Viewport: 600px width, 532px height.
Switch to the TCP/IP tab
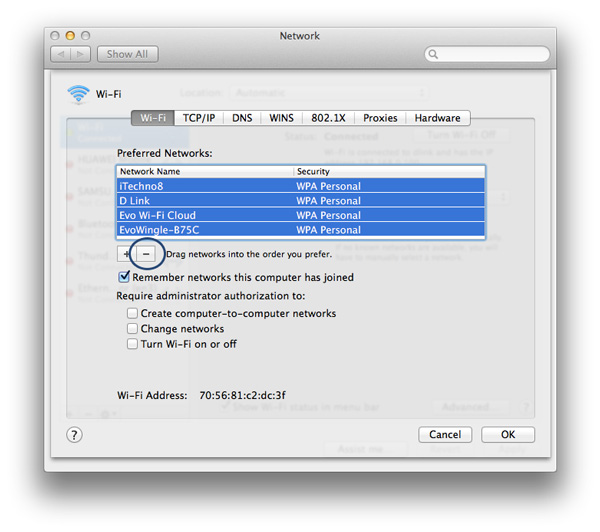tap(199, 118)
